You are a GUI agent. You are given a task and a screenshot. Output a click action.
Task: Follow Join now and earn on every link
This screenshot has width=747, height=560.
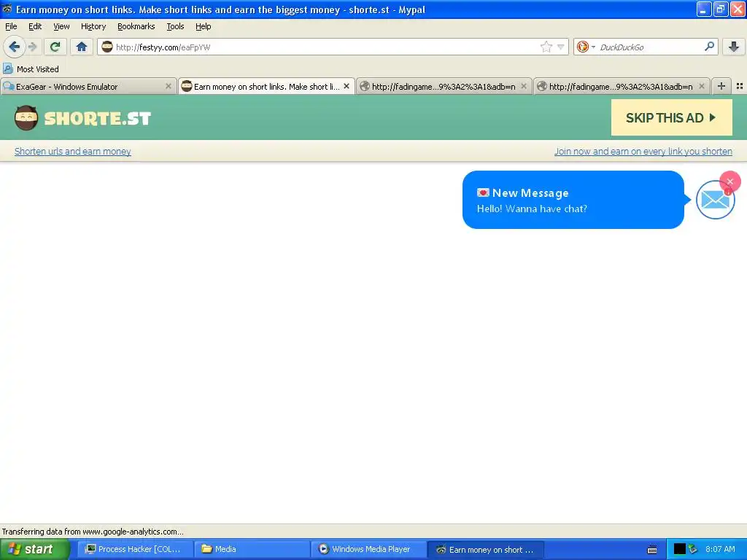coord(643,152)
